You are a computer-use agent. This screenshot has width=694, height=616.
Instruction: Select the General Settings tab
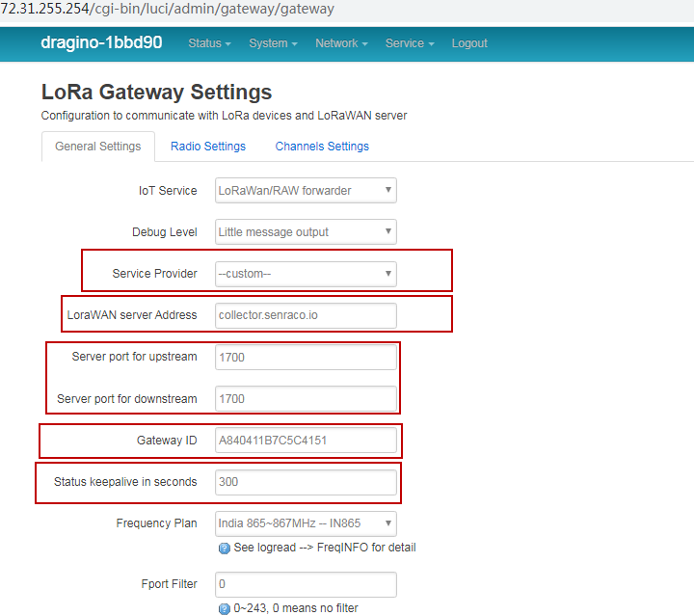97,147
